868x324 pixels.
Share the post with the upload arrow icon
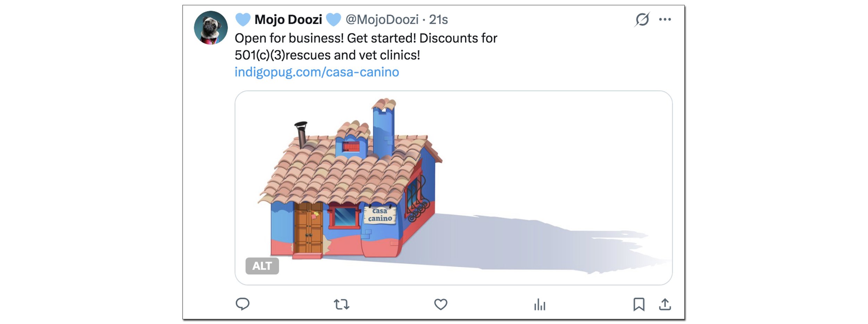(x=665, y=305)
